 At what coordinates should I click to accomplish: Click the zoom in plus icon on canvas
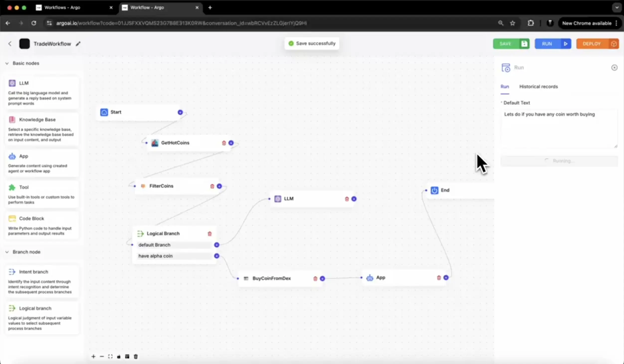point(93,357)
